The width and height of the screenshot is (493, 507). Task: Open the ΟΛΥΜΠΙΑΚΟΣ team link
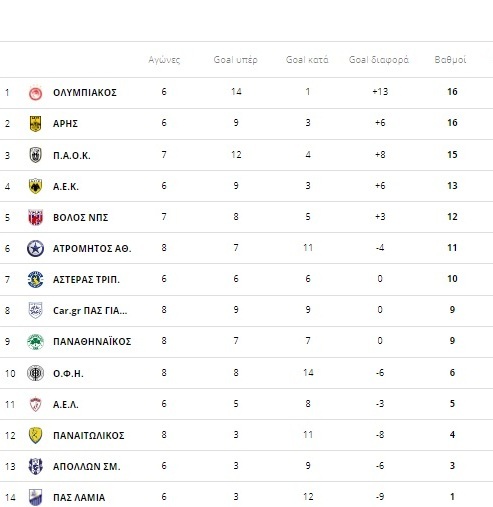(85, 92)
